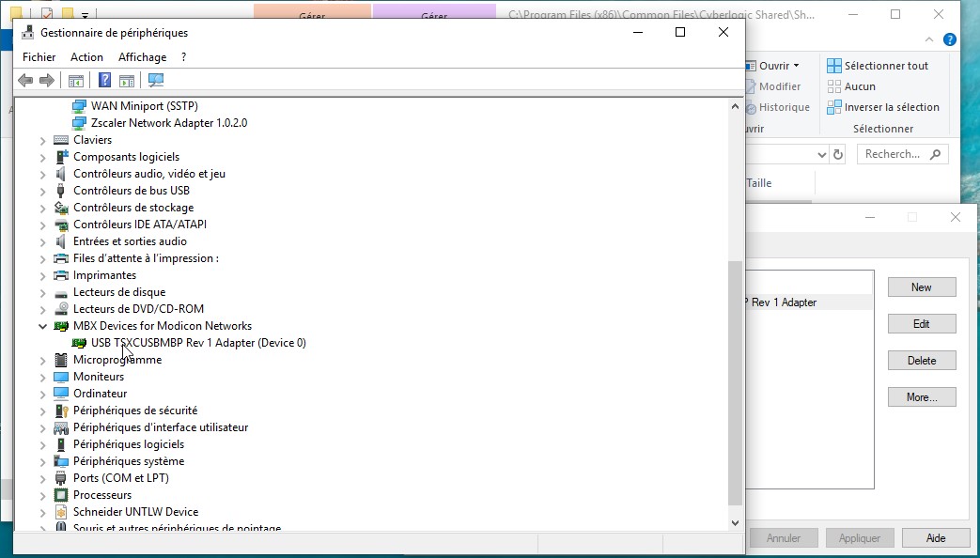This screenshot has width=980, height=558.
Task: Select WAN Miniport (SSTP) entry
Action: tap(145, 106)
